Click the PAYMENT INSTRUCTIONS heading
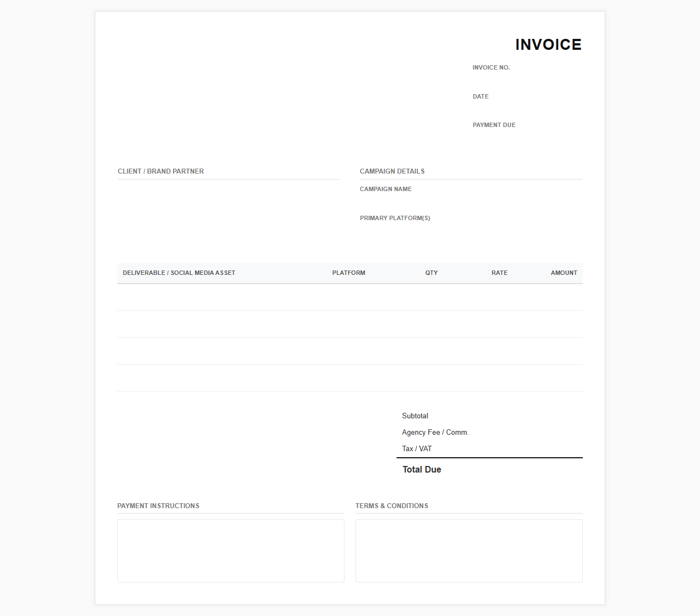Screen dimensions: 700x616 click(x=158, y=506)
